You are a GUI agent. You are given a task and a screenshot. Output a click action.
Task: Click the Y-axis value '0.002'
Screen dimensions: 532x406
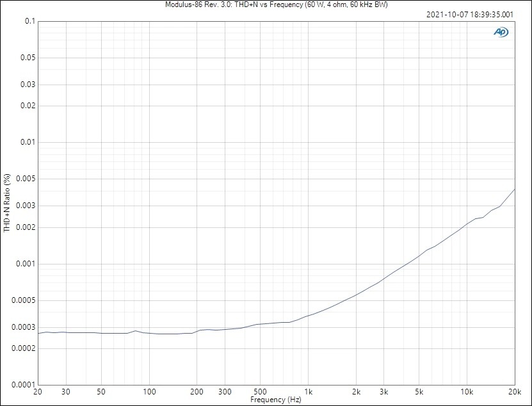pos(26,227)
